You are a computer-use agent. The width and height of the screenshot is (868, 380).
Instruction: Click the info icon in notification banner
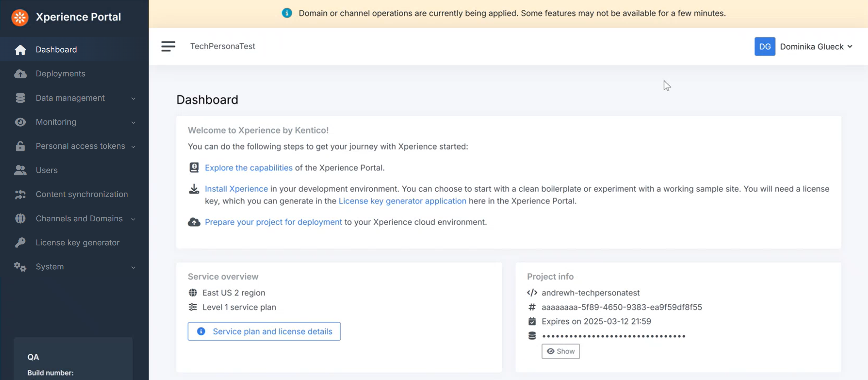287,13
